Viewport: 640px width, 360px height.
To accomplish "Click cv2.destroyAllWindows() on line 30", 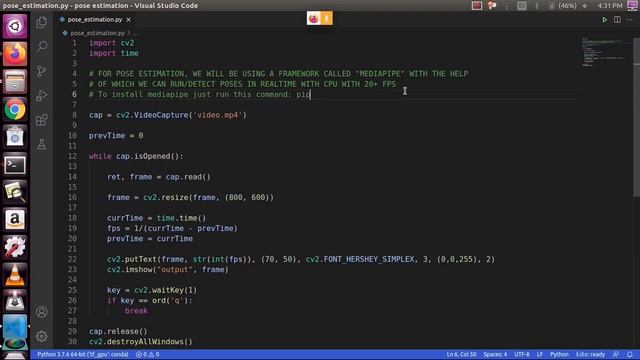I will point(141,342).
